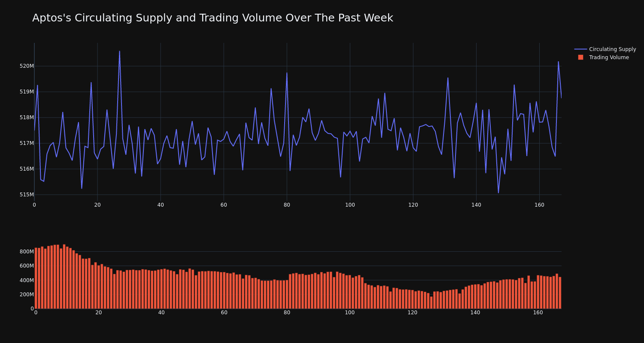This screenshot has height=343, width=644.
Task: Click the 518M y-axis label
Action: tap(27, 117)
